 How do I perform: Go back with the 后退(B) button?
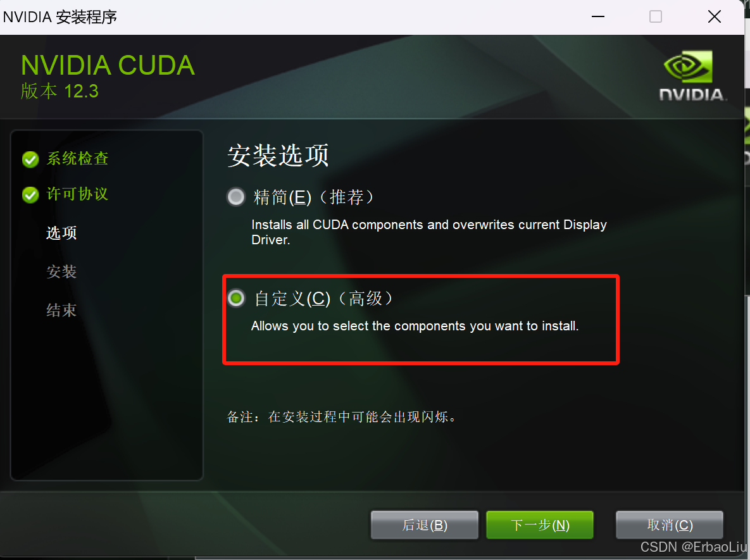point(425,525)
